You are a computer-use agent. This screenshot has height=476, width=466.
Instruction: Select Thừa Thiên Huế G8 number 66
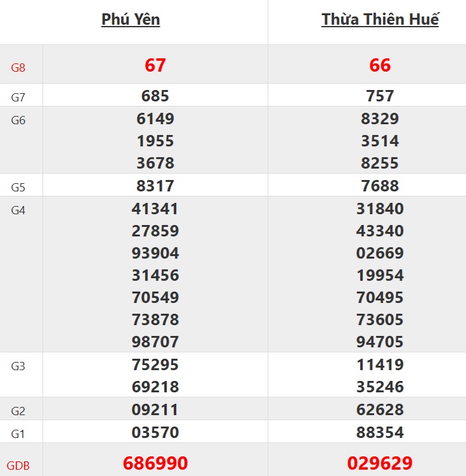pyautogui.click(x=380, y=65)
